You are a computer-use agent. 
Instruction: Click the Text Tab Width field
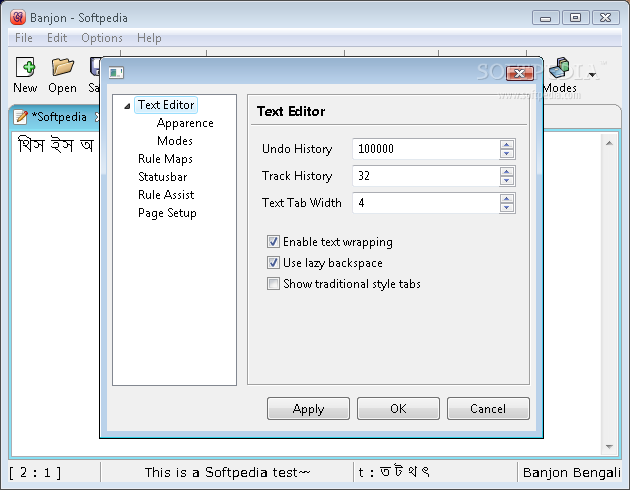(425, 203)
